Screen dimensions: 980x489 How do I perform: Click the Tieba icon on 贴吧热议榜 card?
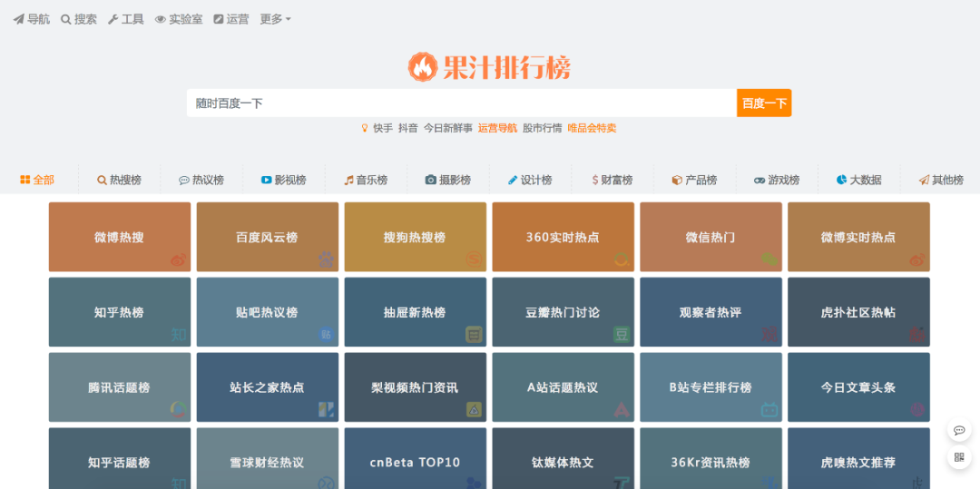(x=327, y=335)
